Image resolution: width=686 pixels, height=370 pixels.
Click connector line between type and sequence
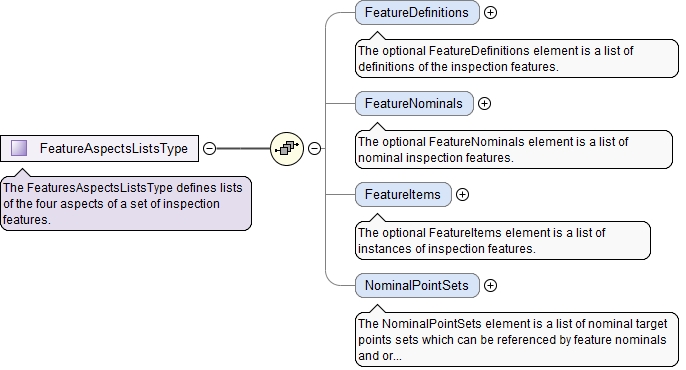click(x=243, y=149)
